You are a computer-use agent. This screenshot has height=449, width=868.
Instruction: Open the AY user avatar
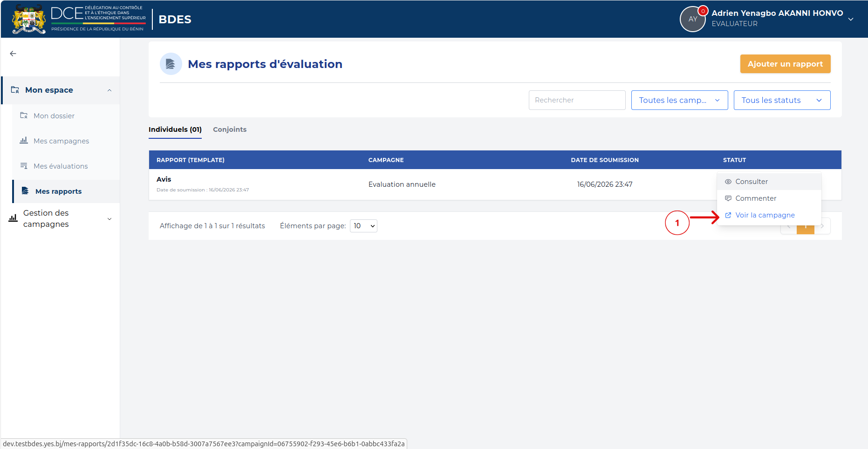693,19
